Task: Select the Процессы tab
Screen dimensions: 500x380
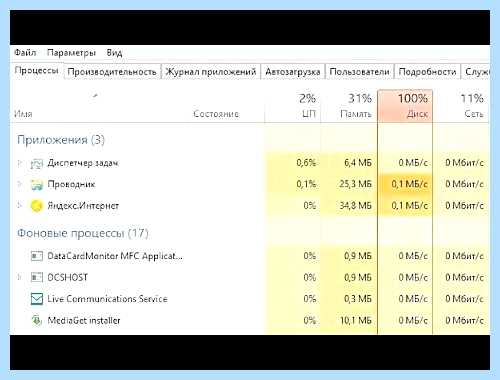Action: coord(37,71)
